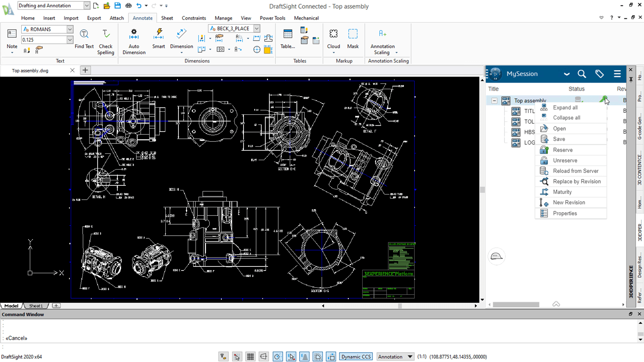The height and width of the screenshot is (362, 644).
Task: Click the Check Spelling icon
Action: tap(105, 34)
